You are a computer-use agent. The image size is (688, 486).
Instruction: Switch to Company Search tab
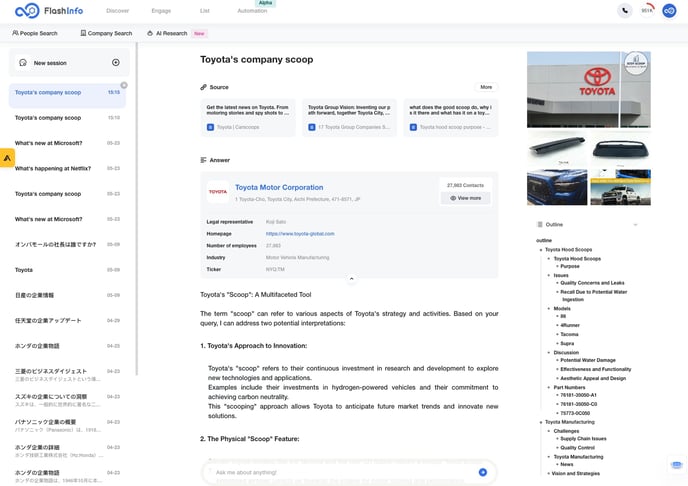point(106,33)
